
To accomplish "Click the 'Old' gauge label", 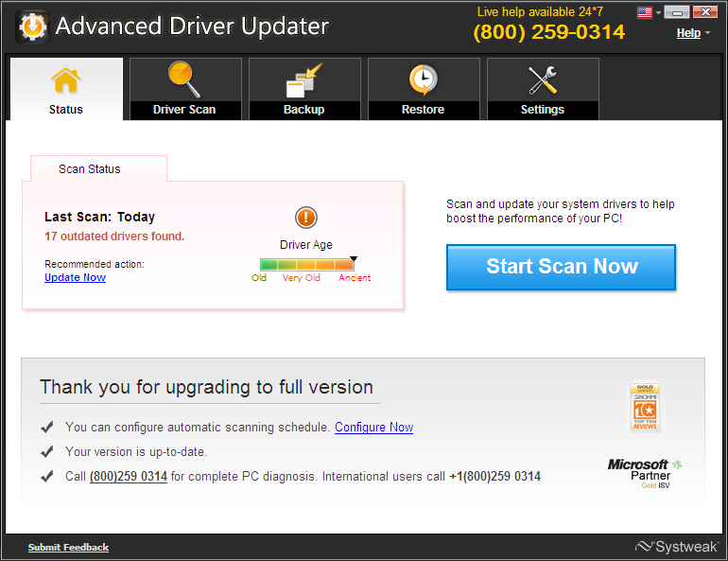I will click(x=259, y=278).
